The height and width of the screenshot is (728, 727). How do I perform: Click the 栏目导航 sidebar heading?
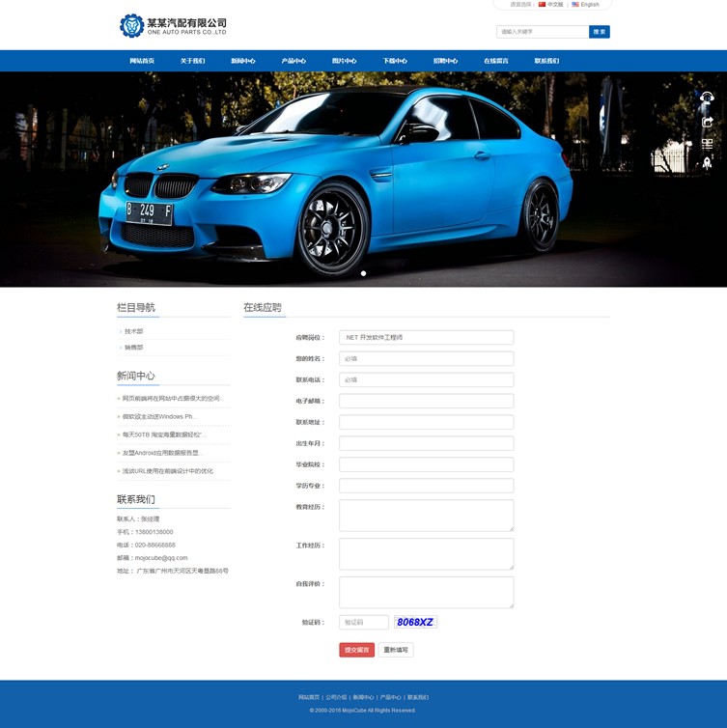point(135,307)
